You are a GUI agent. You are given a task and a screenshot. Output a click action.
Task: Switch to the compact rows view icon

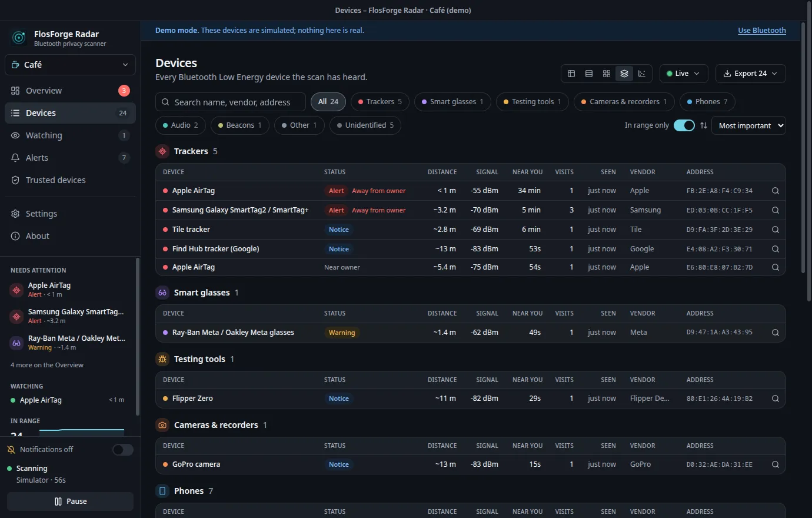(588, 74)
